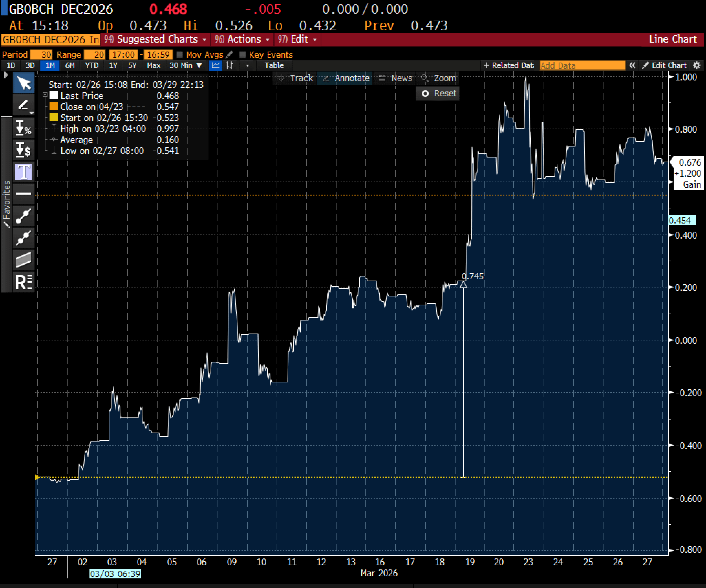Switch to the 6M time range
Image resolution: width=706 pixels, height=588 pixels.
click(x=70, y=65)
